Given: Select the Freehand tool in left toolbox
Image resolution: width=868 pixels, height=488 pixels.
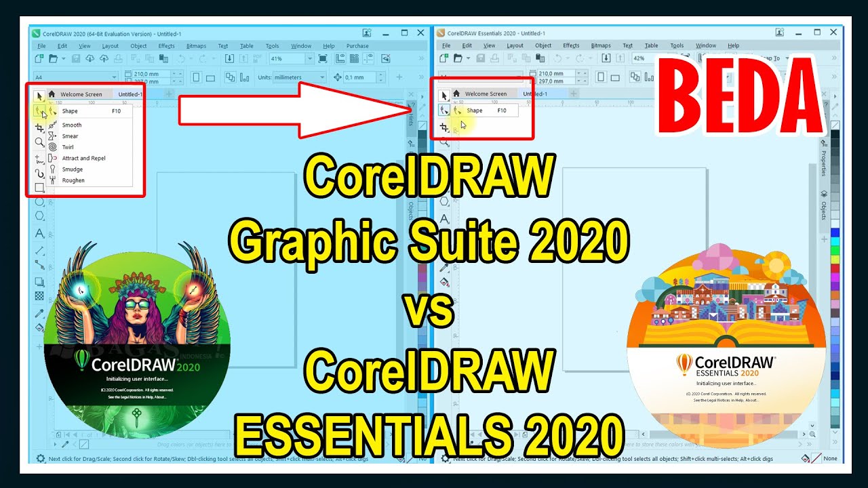Looking at the screenshot, I should 39,158.
